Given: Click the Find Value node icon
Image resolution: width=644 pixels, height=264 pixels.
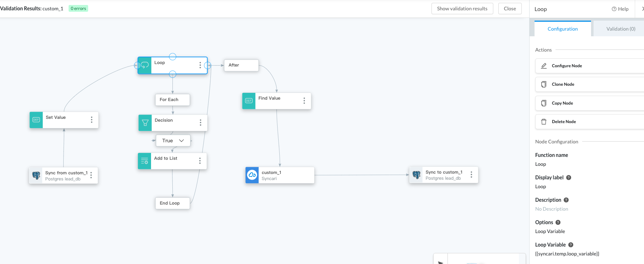Looking at the screenshot, I should coord(249,101).
